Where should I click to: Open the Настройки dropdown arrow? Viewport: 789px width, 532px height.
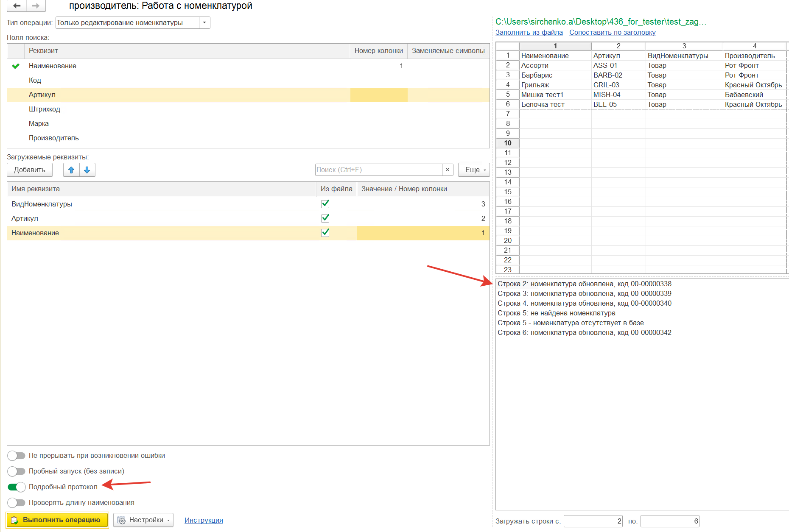point(168,520)
